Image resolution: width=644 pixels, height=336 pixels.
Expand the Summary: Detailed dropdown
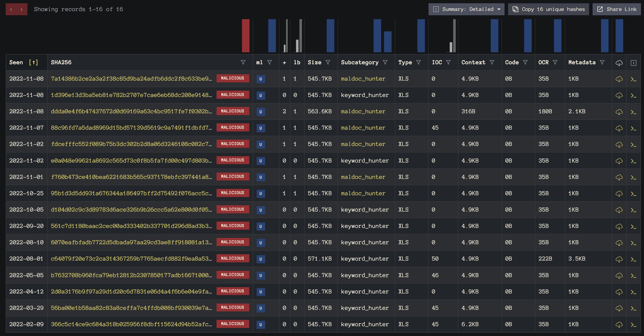pyautogui.click(x=466, y=9)
